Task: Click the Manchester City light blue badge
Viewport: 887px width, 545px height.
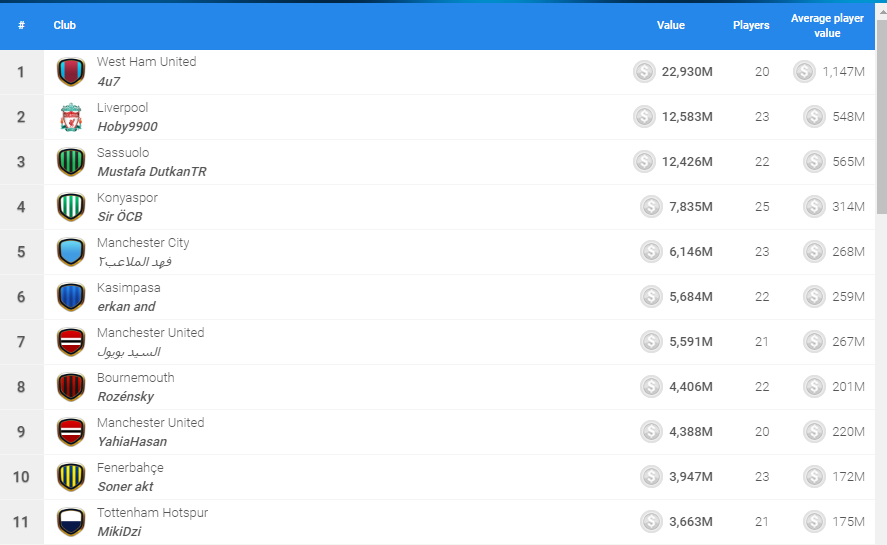Action: pos(71,252)
